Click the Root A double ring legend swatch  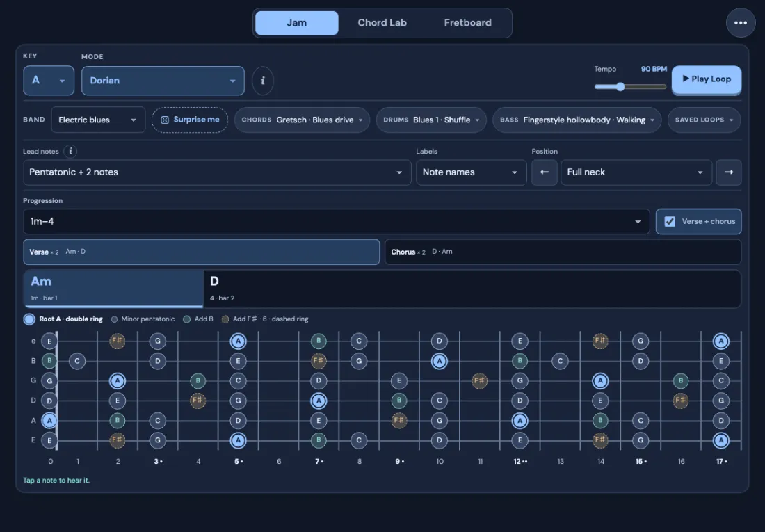click(29, 319)
